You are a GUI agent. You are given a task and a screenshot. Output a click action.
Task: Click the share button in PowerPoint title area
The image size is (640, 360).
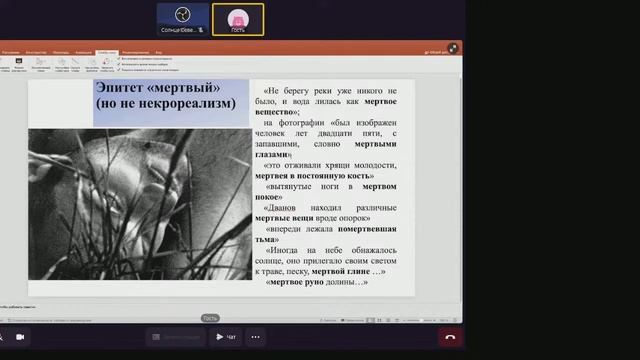(435, 52)
